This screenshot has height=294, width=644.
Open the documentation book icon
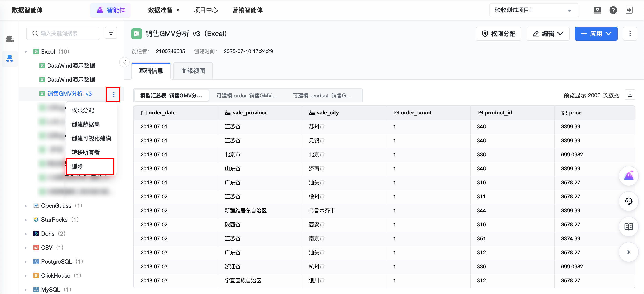[628, 227]
